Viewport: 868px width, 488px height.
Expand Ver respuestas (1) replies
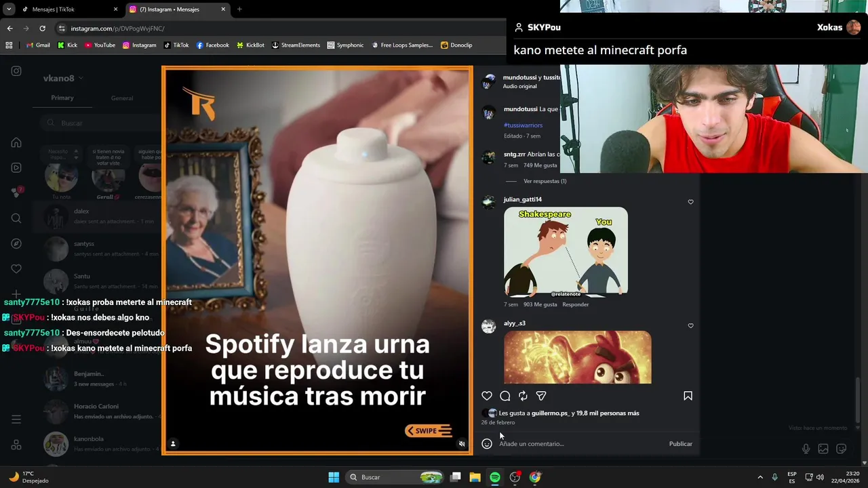[545, 181]
